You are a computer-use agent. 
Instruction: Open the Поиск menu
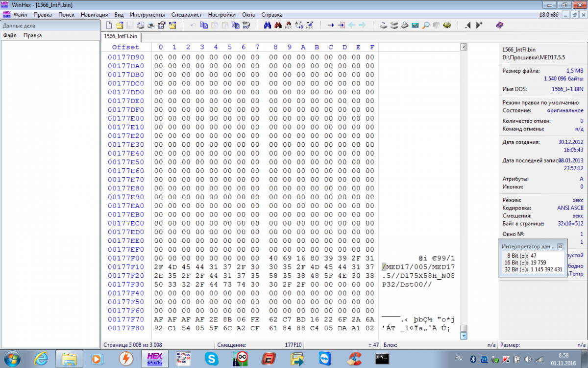[x=66, y=15]
